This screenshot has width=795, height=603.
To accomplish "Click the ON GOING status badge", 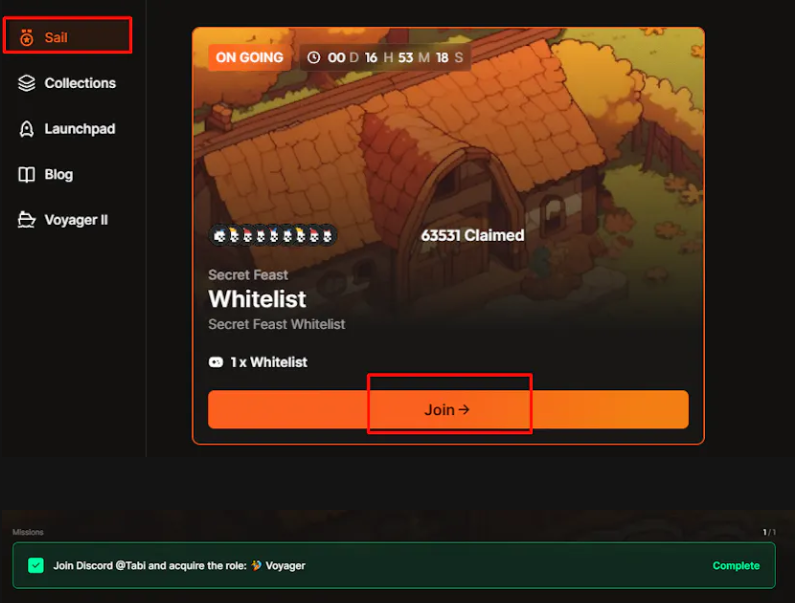I will click(249, 57).
